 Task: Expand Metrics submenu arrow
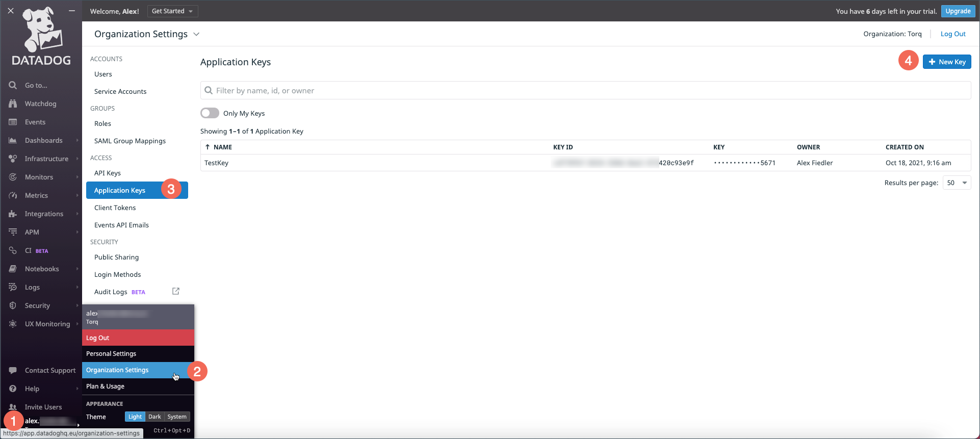coord(78,195)
